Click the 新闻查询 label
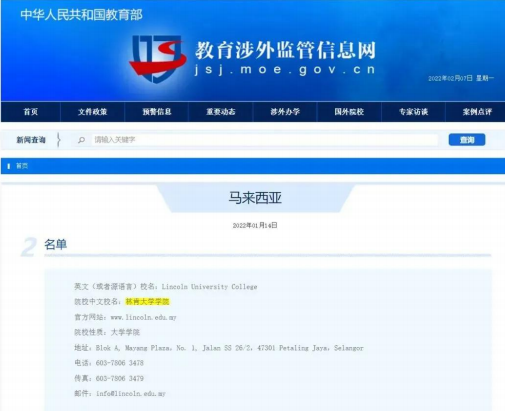The height and width of the screenshot is (417, 505). click(31, 140)
